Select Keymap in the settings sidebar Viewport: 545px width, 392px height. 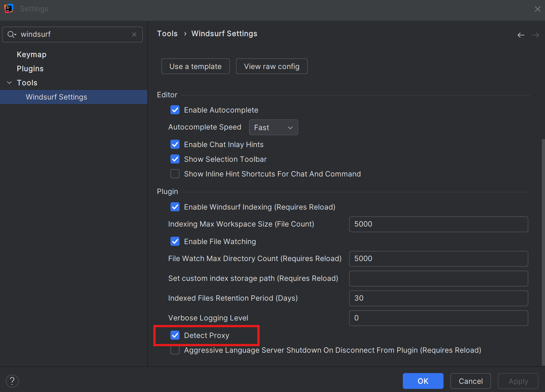[x=31, y=54]
